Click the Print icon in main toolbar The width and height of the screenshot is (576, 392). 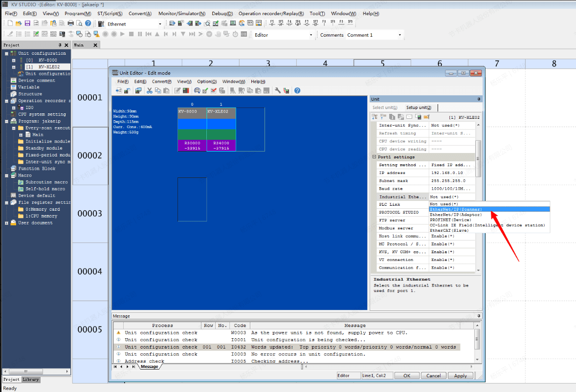70,23
